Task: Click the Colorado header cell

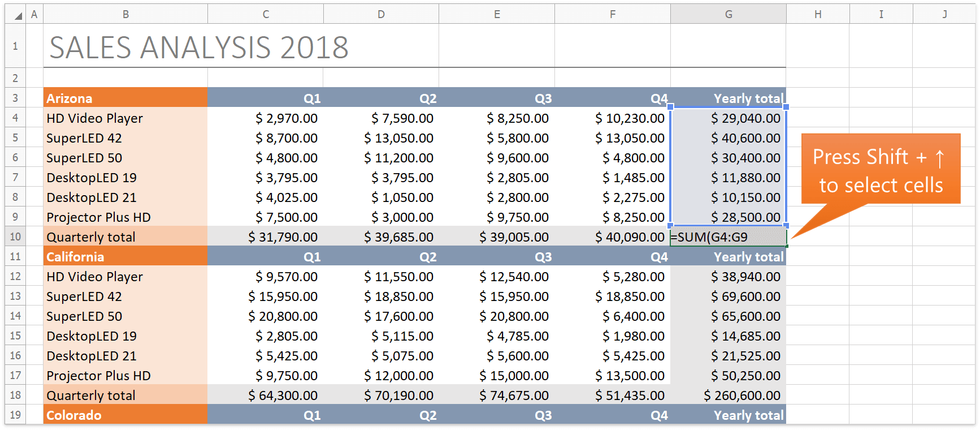Action: pos(125,415)
